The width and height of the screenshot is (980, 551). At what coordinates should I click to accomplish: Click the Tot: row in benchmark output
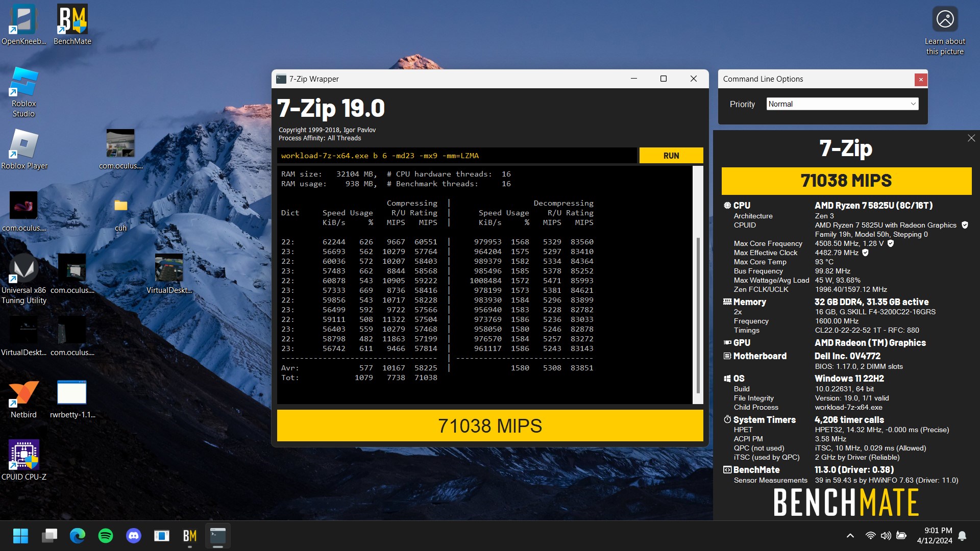point(359,378)
